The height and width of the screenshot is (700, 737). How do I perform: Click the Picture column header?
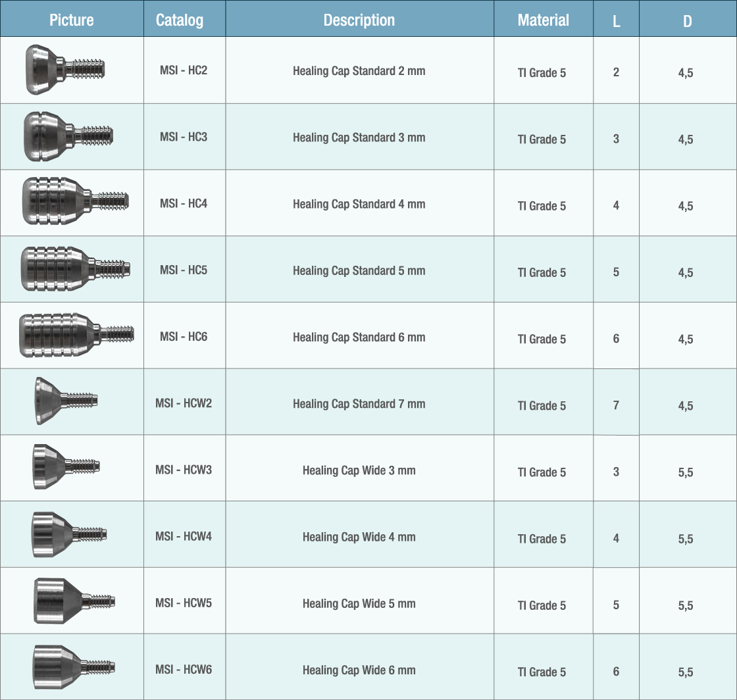[x=72, y=20]
